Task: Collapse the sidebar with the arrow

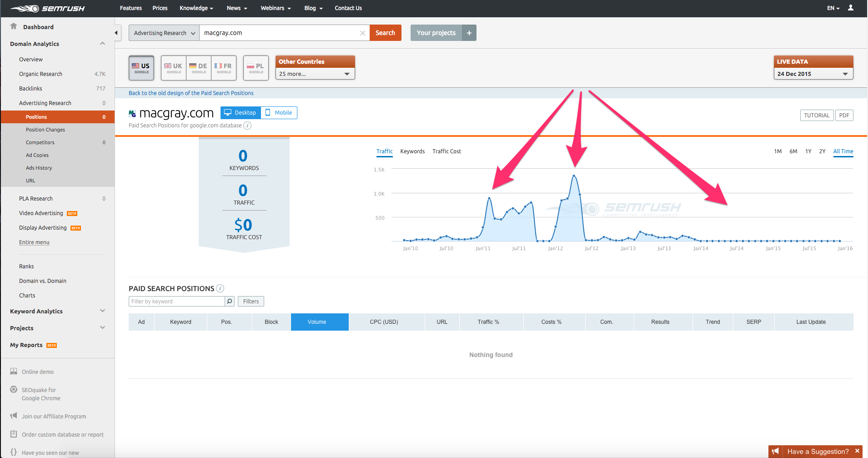Action: pos(116,33)
